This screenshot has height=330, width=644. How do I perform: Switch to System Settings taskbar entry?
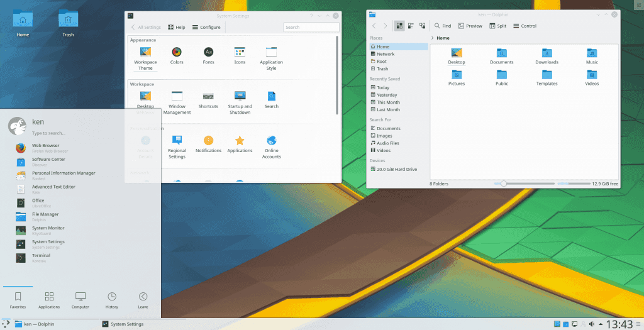click(142, 324)
